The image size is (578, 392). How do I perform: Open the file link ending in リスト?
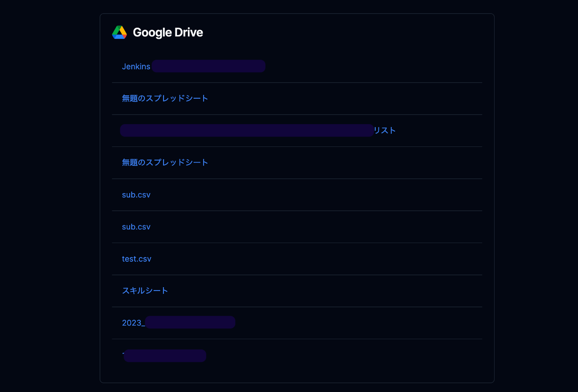[x=258, y=130]
